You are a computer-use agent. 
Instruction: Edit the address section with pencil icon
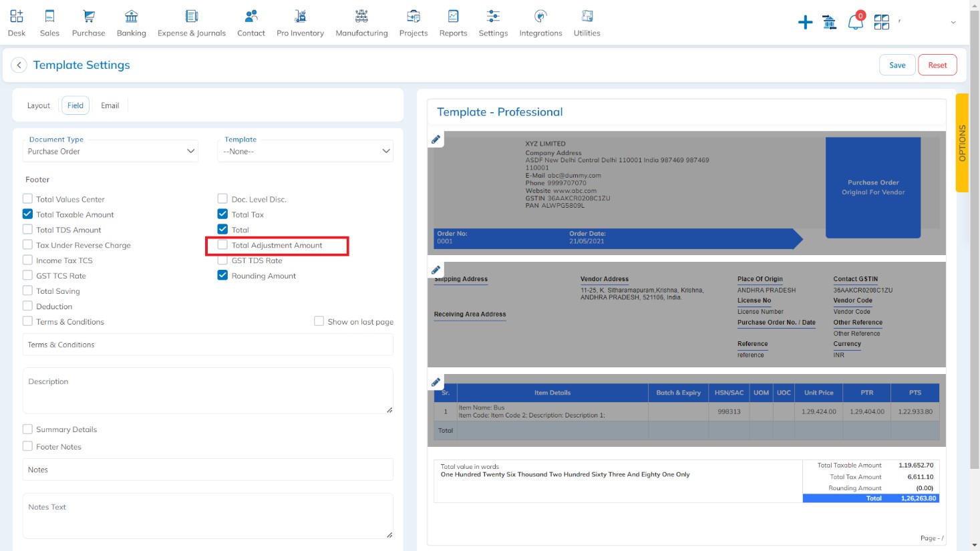click(x=436, y=270)
